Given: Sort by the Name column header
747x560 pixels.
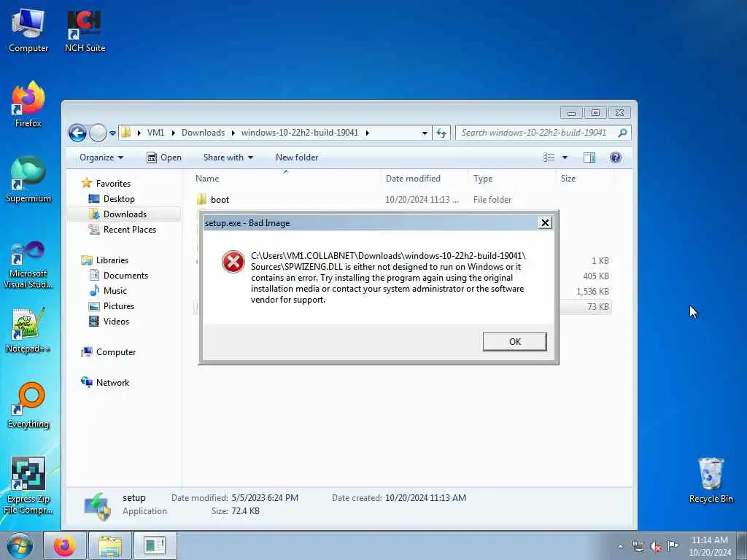Looking at the screenshot, I should tap(286, 179).
